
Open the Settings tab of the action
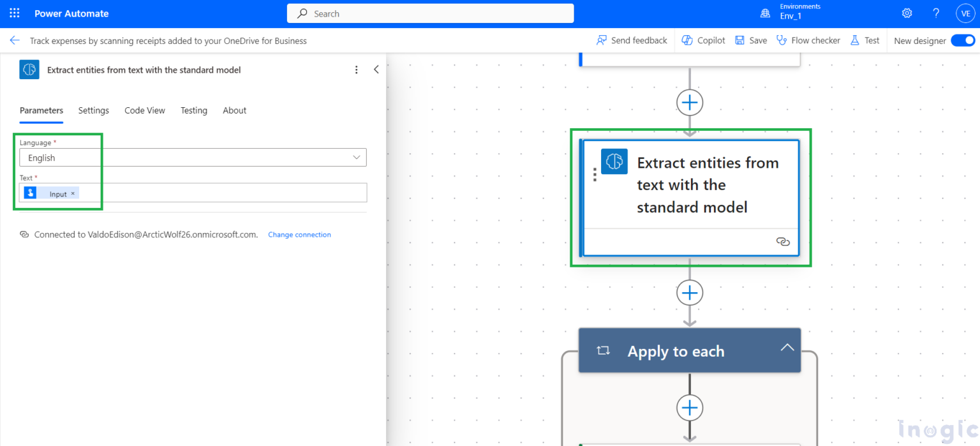click(93, 110)
